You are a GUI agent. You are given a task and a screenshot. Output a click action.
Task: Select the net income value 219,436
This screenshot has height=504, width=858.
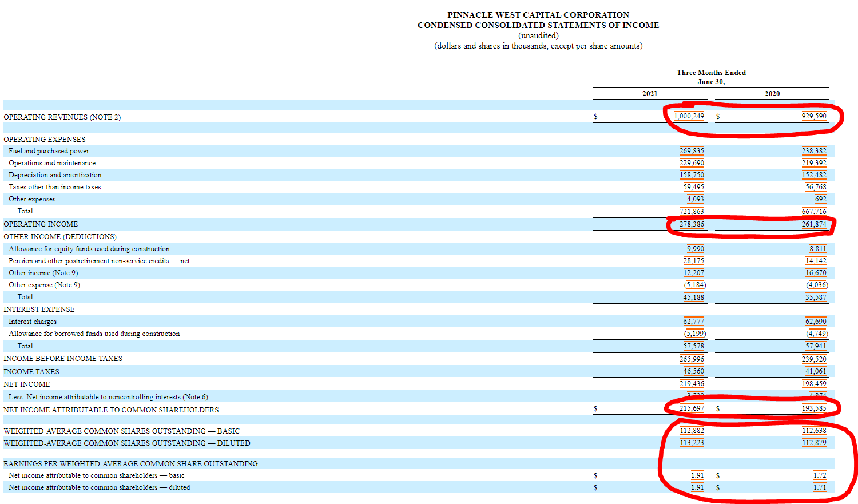pyautogui.click(x=692, y=384)
